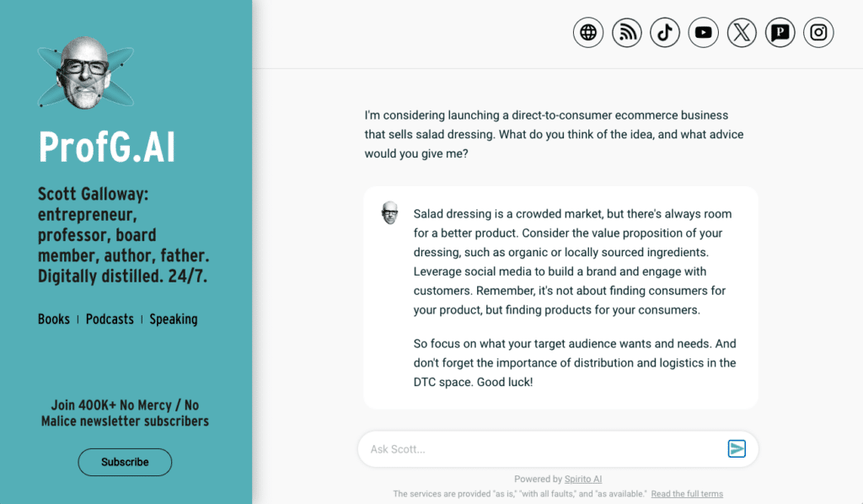Open the Instagram icon
This screenshot has height=504, width=863.
coord(818,33)
